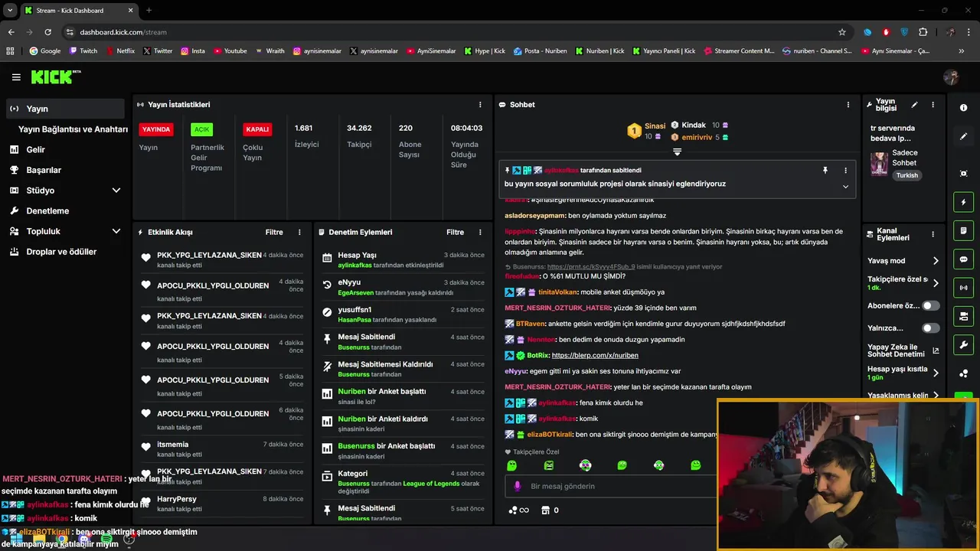Edit stream info with pencil icon in Yayın bilgisi
Image resolution: width=980 pixels, height=551 pixels.
[x=914, y=105]
